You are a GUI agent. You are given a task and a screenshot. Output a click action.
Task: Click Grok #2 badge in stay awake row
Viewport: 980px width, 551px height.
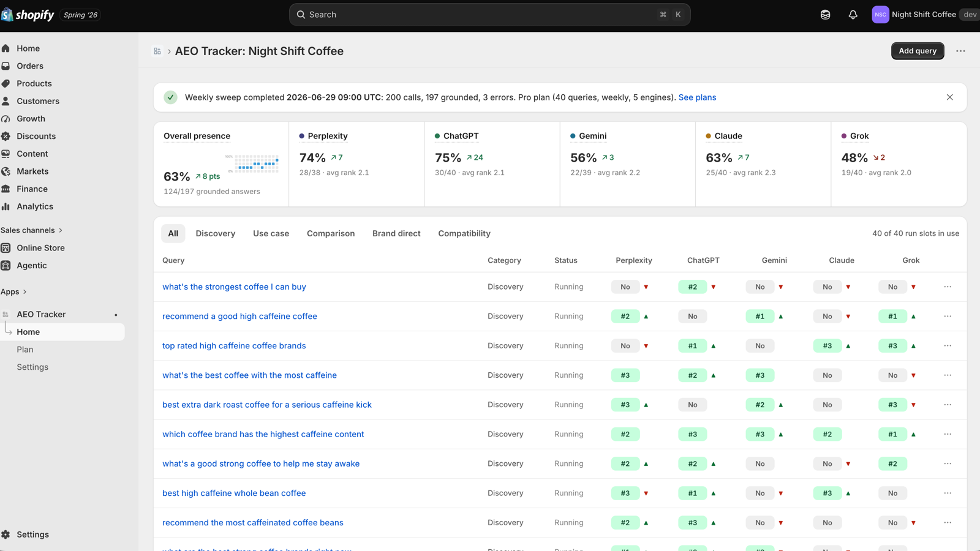[892, 463]
